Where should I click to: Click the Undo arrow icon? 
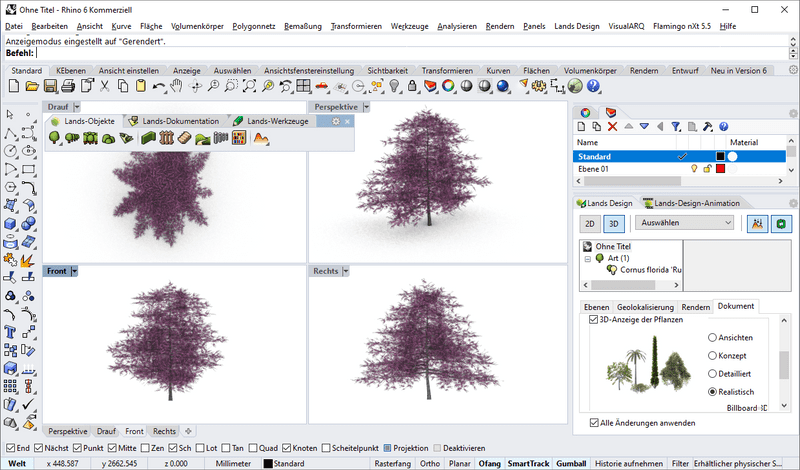160,87
